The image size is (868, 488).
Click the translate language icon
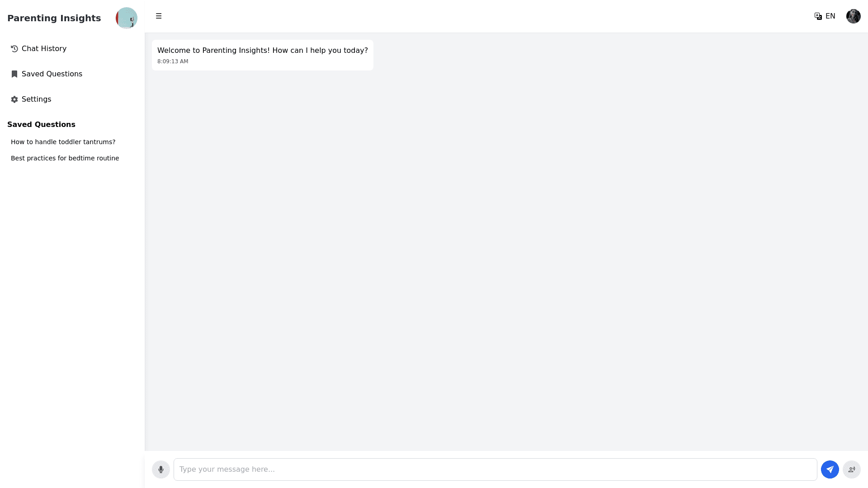pos(818,16)
